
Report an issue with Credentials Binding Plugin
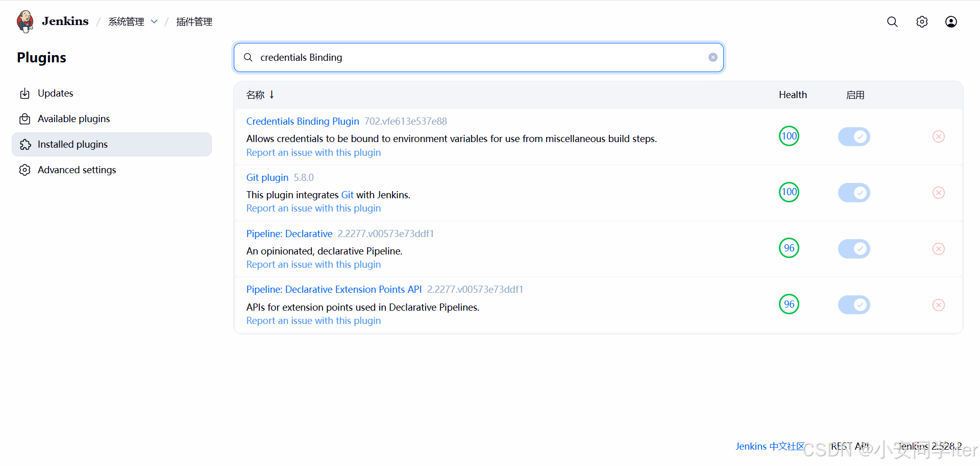coord(313,152)
